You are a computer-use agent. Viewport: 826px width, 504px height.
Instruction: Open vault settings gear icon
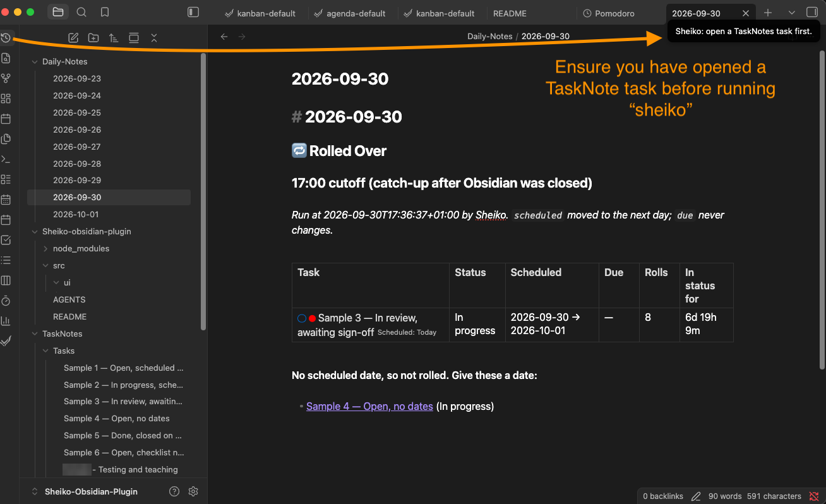coord(194,491)
